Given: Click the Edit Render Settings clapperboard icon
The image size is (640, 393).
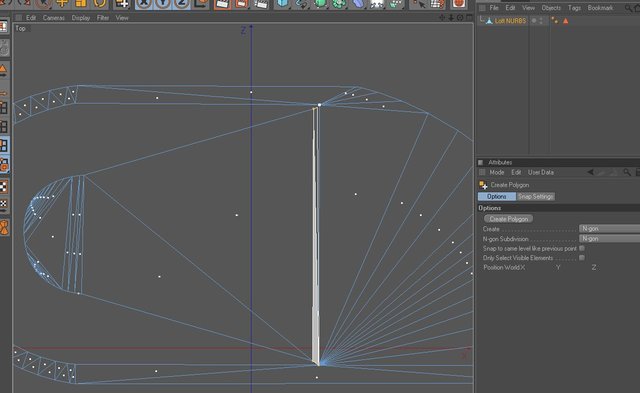Looking at the screenshot, I should click(x=261, y=4).
